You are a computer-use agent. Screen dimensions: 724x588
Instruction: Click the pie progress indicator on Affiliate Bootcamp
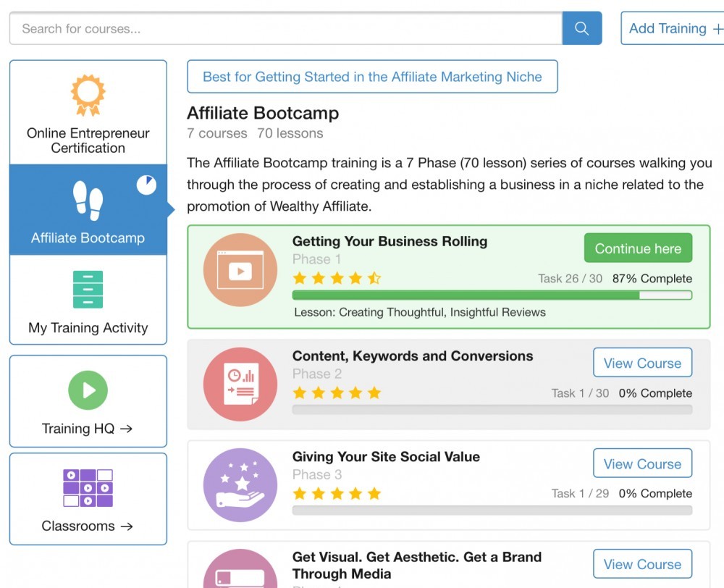coord(146,185)
